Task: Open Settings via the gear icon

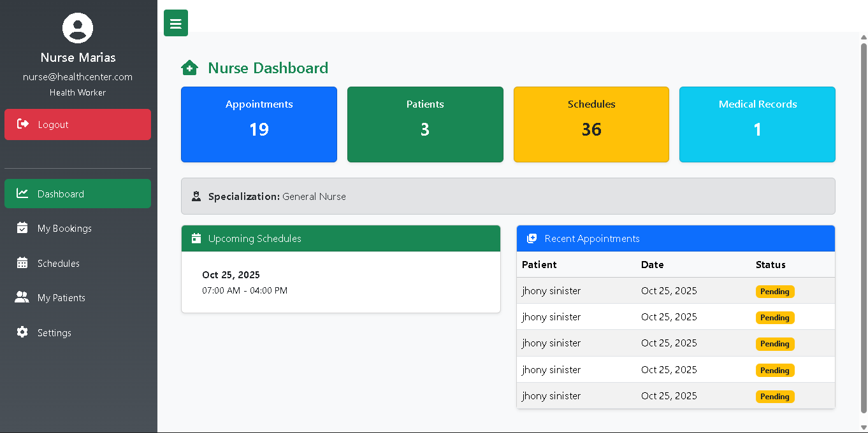Action: click(x=22, y=332)
